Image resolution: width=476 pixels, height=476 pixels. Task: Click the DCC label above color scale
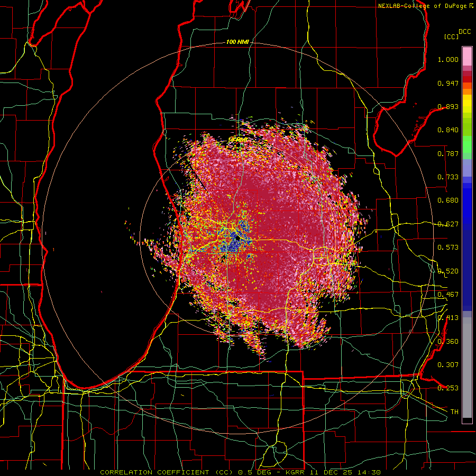coord(464,32)
